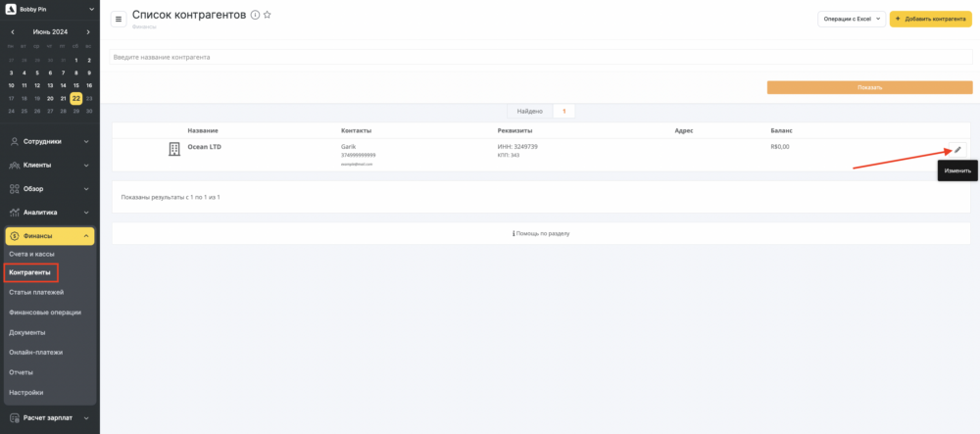Open Контрагенты submenu item
This screenshot has width=980, height=434.
30,272
